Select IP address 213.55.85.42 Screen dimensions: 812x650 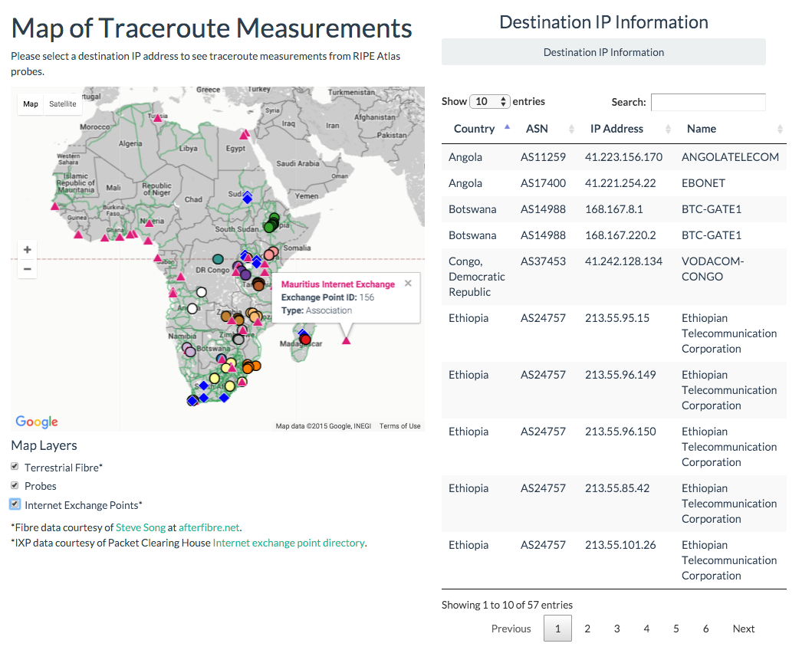coord(617,488)
